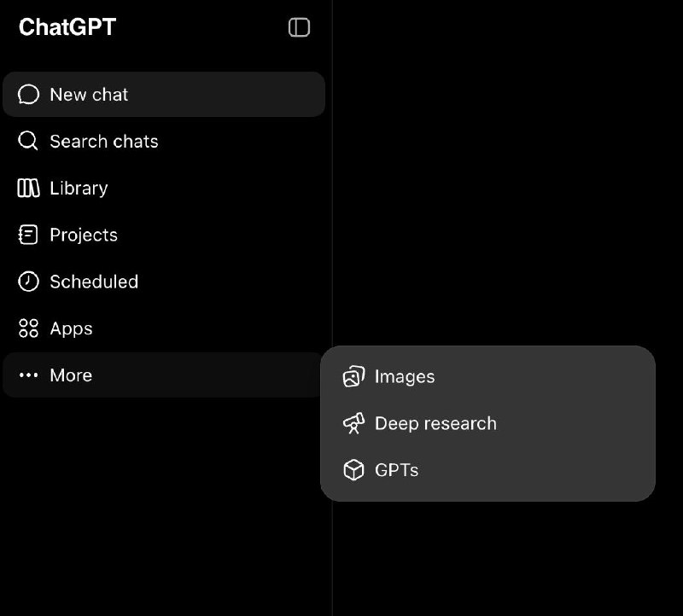Click the ChatGPT title text

pyautogui.click(x=67, y=27)
